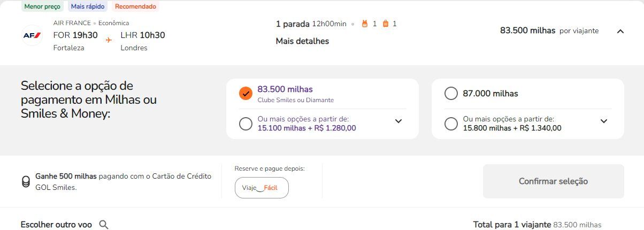Viewport: 644px width, 230px height.
Task: Click the coins icon beside Ganhe 500 milhas
Action: tap(25, 182)
